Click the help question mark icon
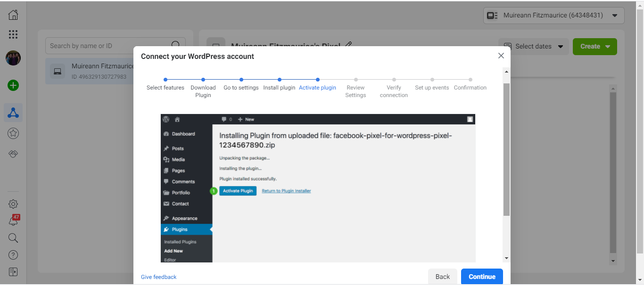Viewport: 644px width, 286px height. (x=13, y=255)
